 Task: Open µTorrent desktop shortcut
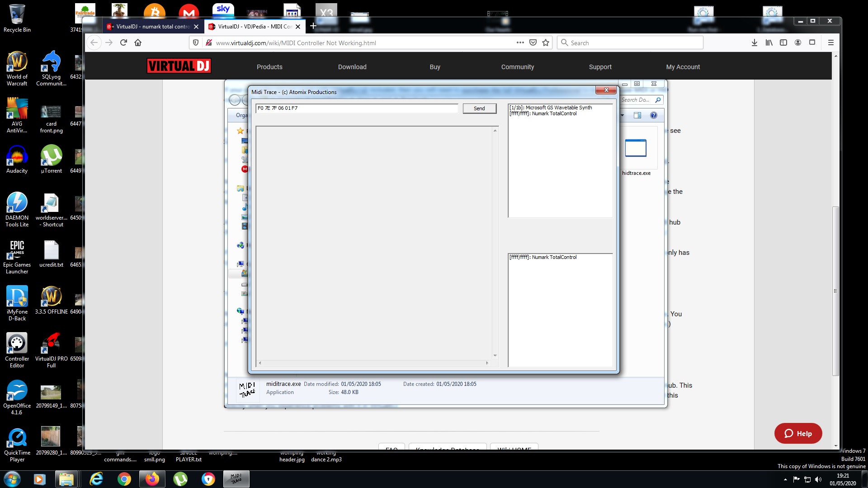pos(51,160)
